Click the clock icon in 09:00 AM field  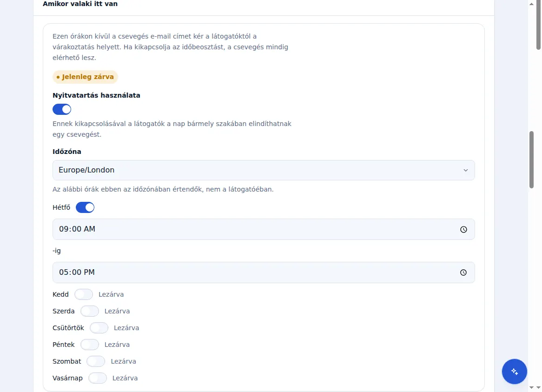point(463,230)
